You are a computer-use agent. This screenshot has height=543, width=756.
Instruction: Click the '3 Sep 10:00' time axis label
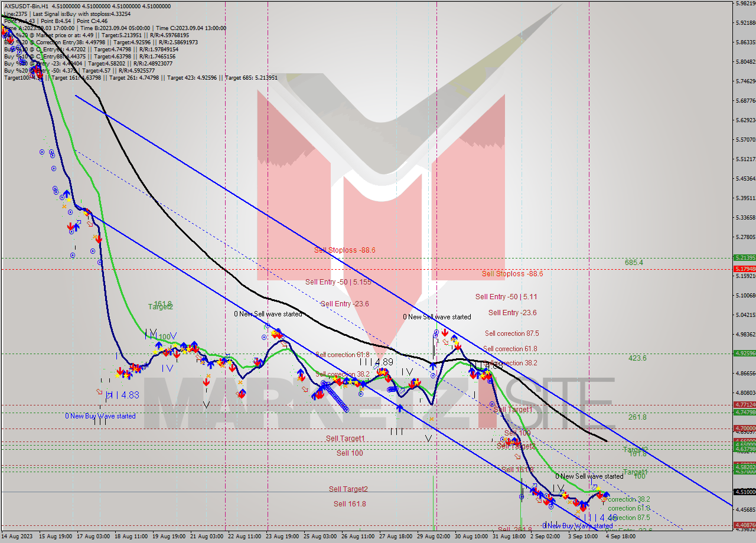(x=582, y=537)
